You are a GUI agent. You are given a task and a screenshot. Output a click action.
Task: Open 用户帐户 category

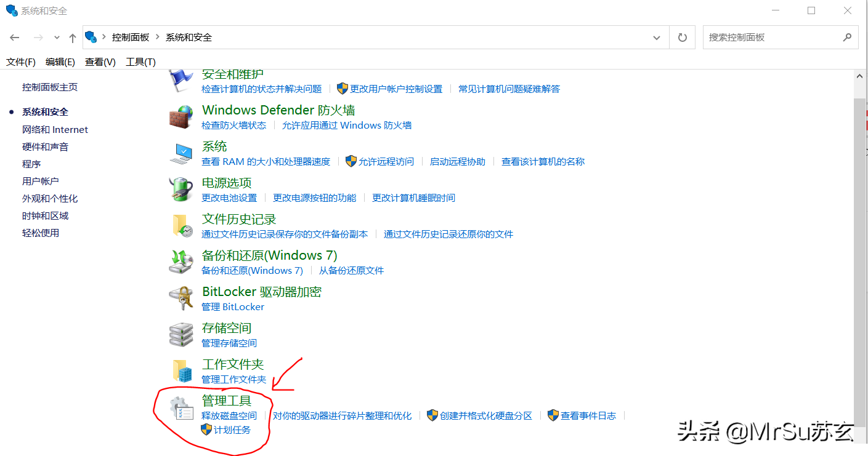41,181
